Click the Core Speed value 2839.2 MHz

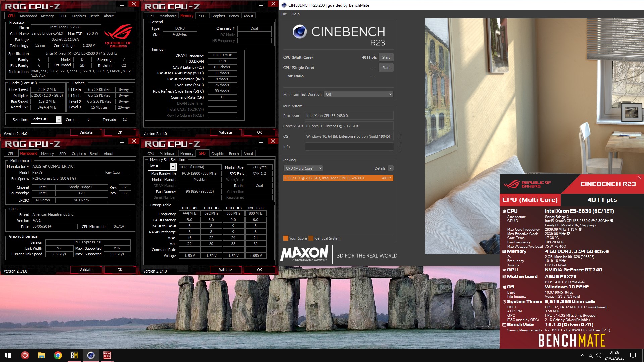pyautogui.click(x=47, y=89)
